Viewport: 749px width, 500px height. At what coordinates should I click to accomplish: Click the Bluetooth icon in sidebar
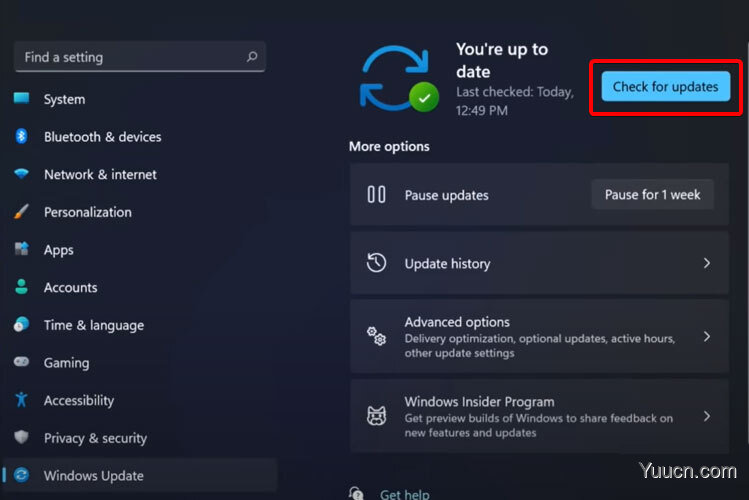21,136
